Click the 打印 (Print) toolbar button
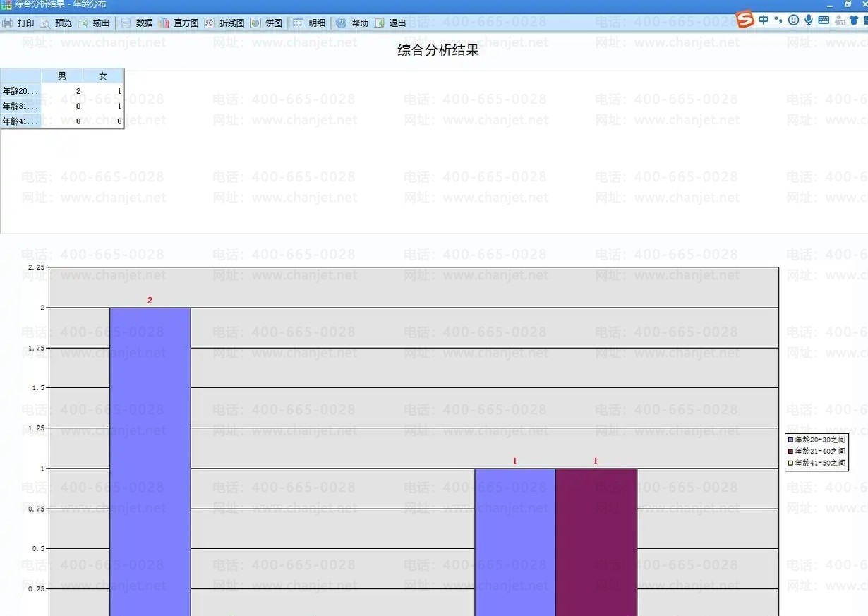868x616 pixels. tap(19, 23)
